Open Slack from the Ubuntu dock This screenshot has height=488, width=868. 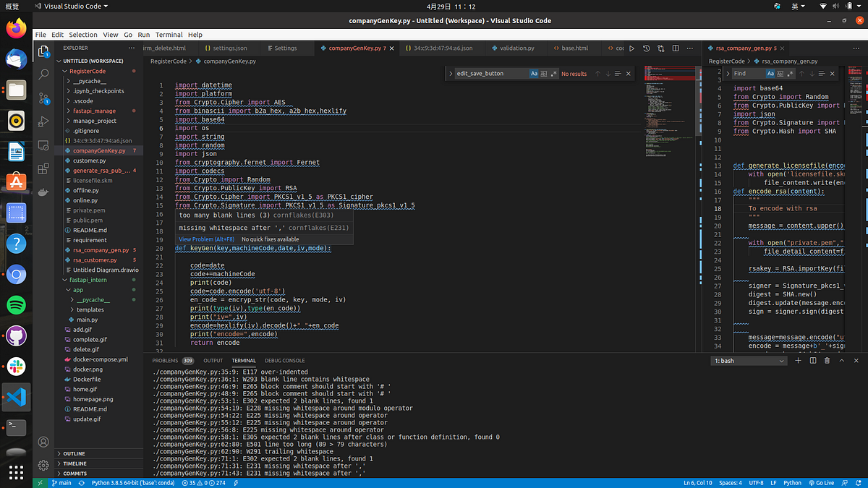17,366
